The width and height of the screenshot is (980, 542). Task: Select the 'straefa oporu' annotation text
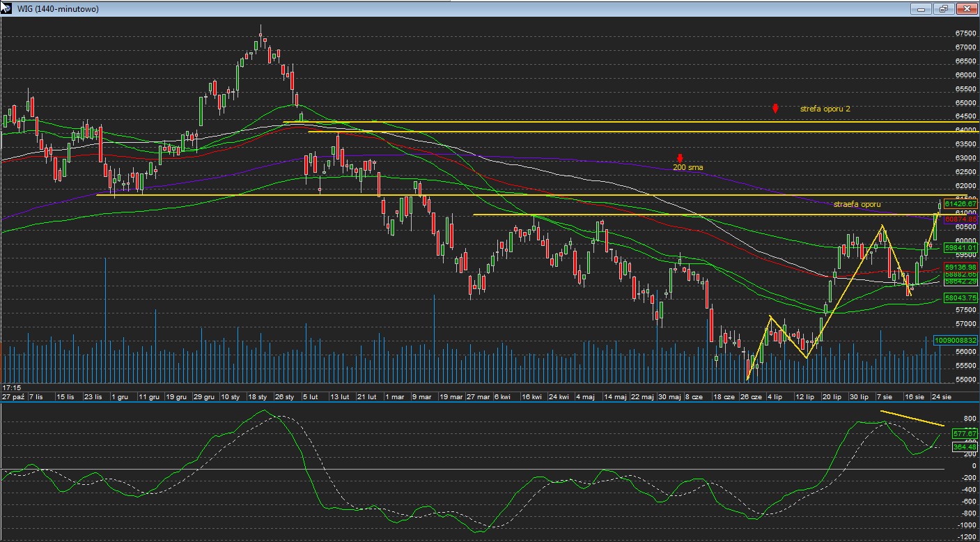[857, 205]
